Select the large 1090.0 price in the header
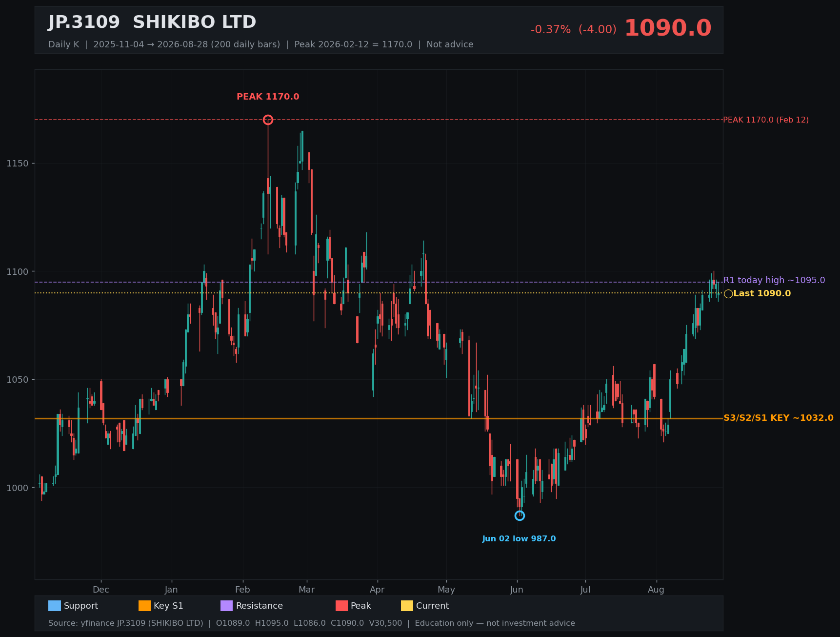 pyautogui.click(x=668, y=28)
